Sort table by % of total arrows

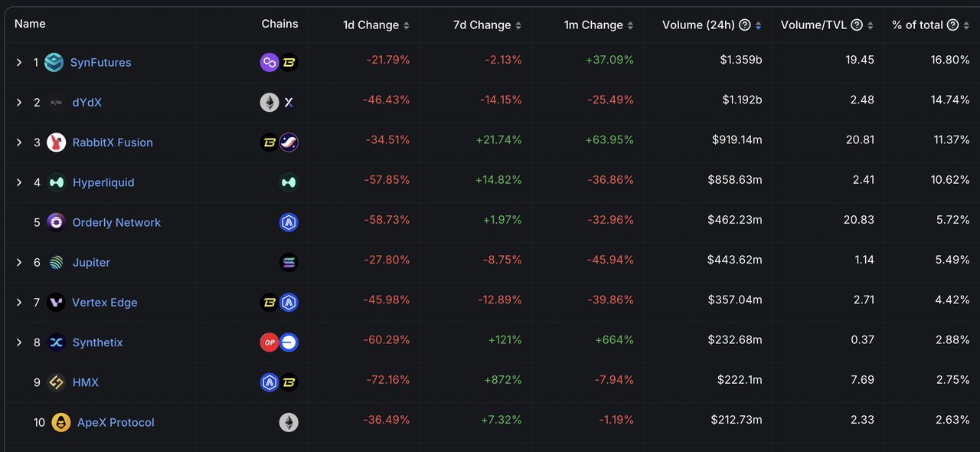pos(967,25)
